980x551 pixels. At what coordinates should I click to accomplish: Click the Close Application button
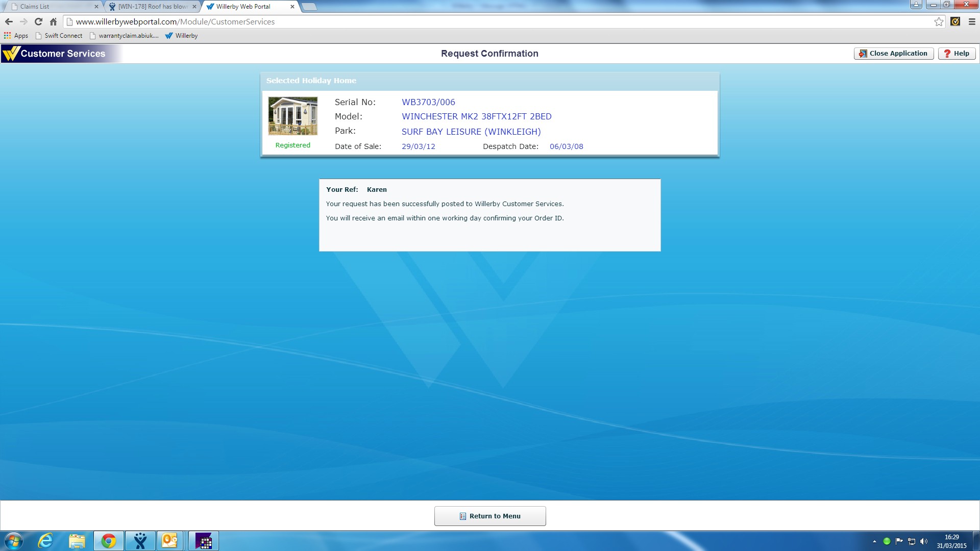pyautogui.click(x=893, y=54)
